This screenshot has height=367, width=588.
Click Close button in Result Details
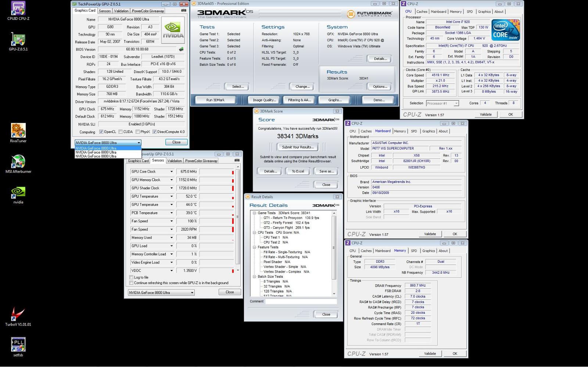pyautogui.click(x=326, y=314)
